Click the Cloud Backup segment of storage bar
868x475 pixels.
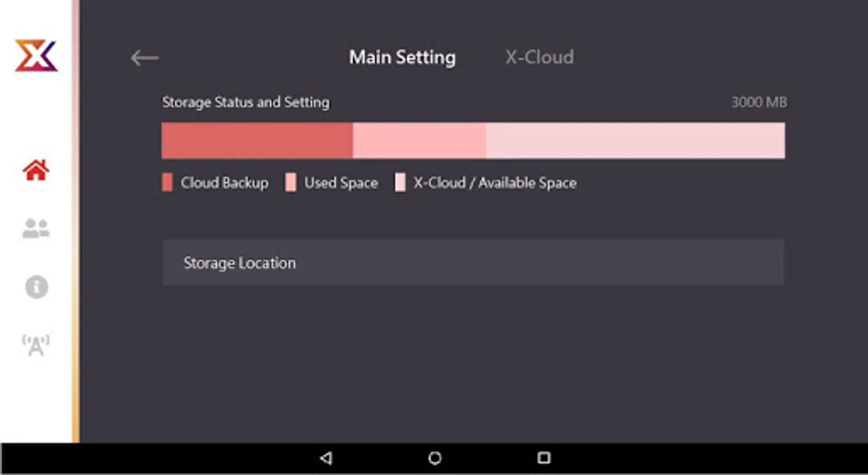point(257,140)
